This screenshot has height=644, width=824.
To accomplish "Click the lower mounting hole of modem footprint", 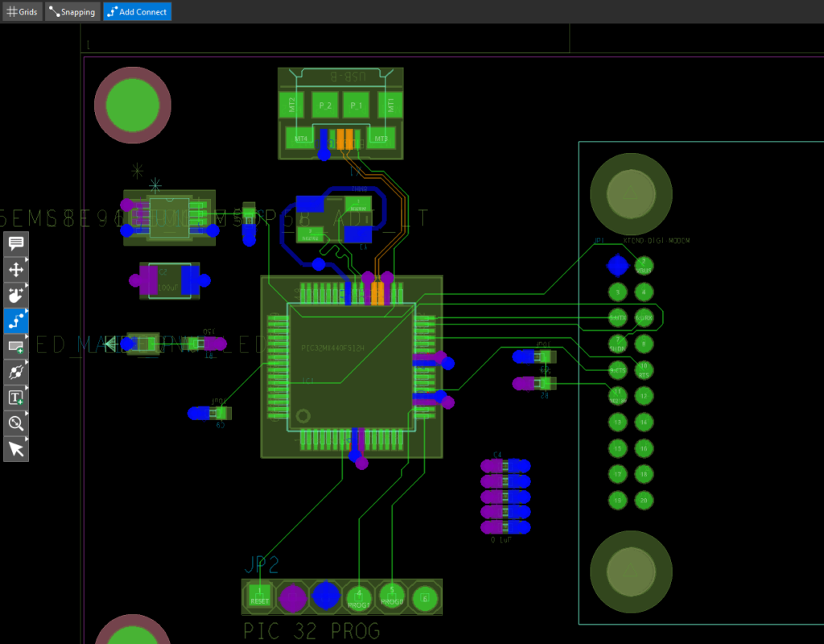I will coord(631,572).
